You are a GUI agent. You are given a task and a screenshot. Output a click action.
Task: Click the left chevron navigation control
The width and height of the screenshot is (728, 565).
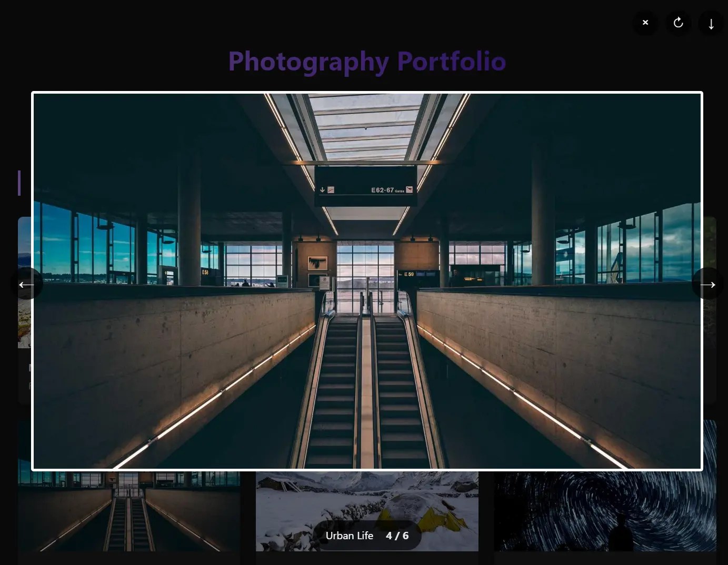click(x=27, y=284)
